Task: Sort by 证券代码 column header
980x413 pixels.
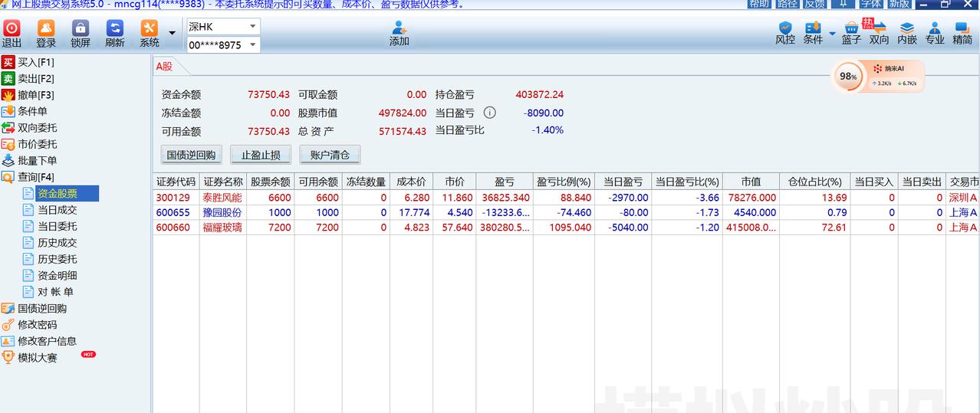Action: click(x=176, y=182)
